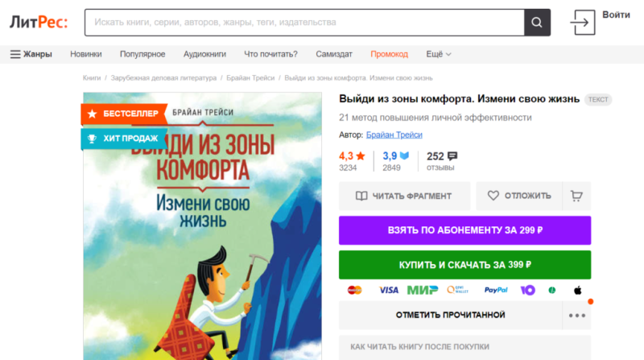644x360 pixels.
Task: Open the Промокод menu item
Action: 389,54
